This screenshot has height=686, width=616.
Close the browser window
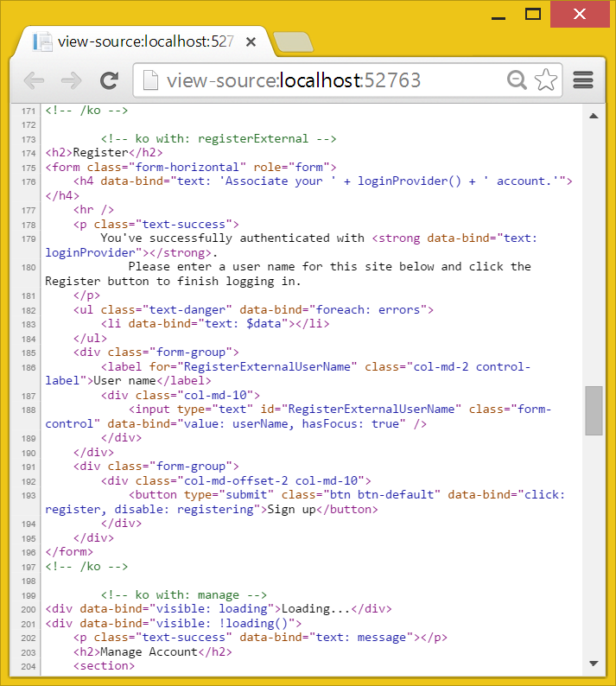(580, 14)
